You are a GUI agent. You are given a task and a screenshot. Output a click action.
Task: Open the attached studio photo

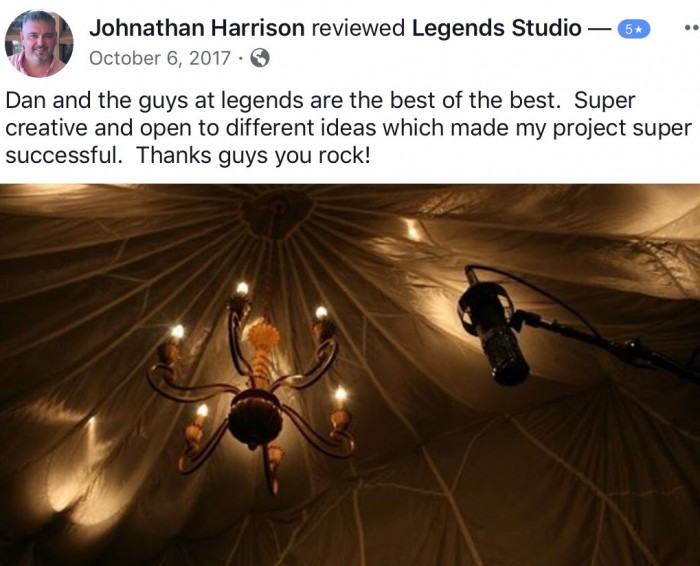point(350,375)
